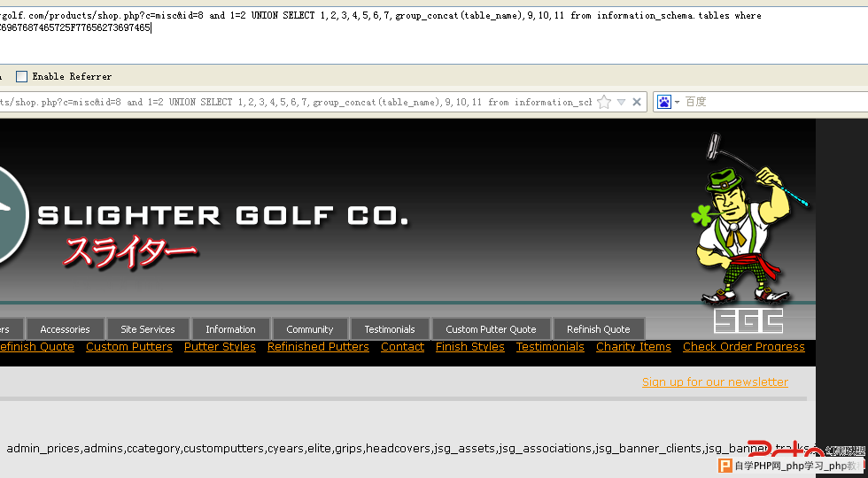
Task: Click Sign up for our newsletter
Action: (715, 382)
